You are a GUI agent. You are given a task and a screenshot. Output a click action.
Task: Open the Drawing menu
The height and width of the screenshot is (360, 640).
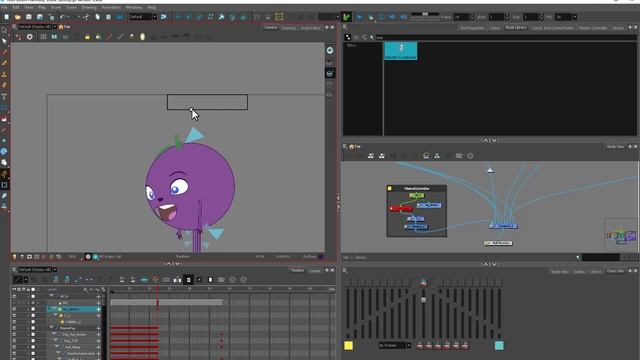89,7
